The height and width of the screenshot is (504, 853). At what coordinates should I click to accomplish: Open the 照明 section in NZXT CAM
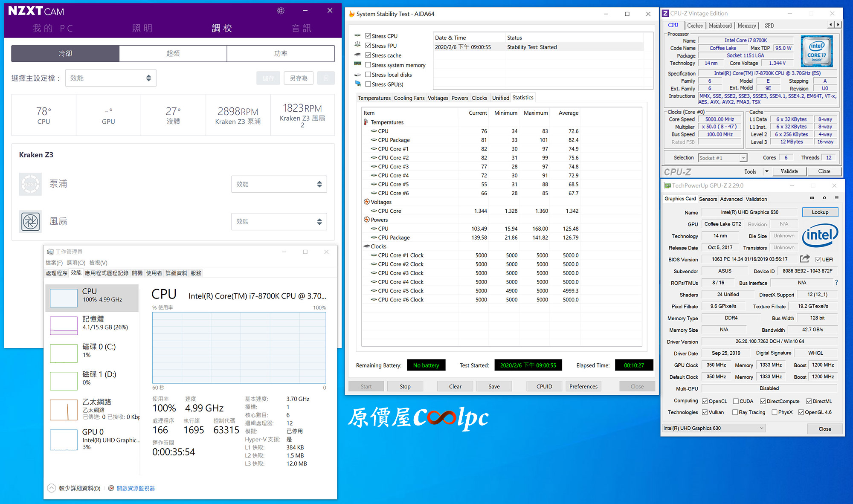(x=142, y=28)
